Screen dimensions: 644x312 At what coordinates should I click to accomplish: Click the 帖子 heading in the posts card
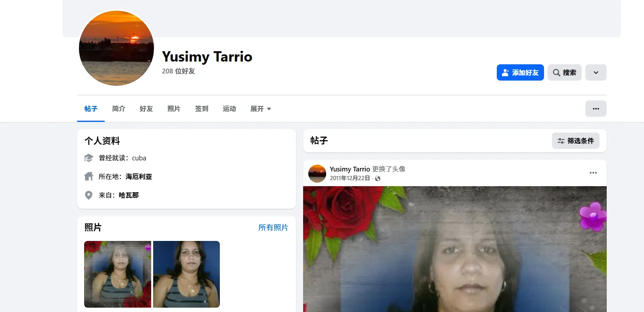pos(319,141)
